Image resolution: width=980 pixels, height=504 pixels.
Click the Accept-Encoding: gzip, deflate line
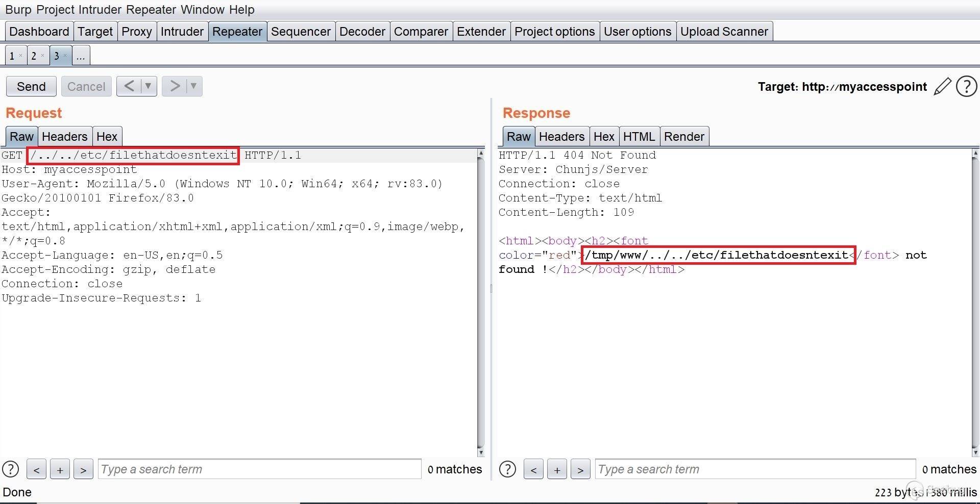point(109,269)
